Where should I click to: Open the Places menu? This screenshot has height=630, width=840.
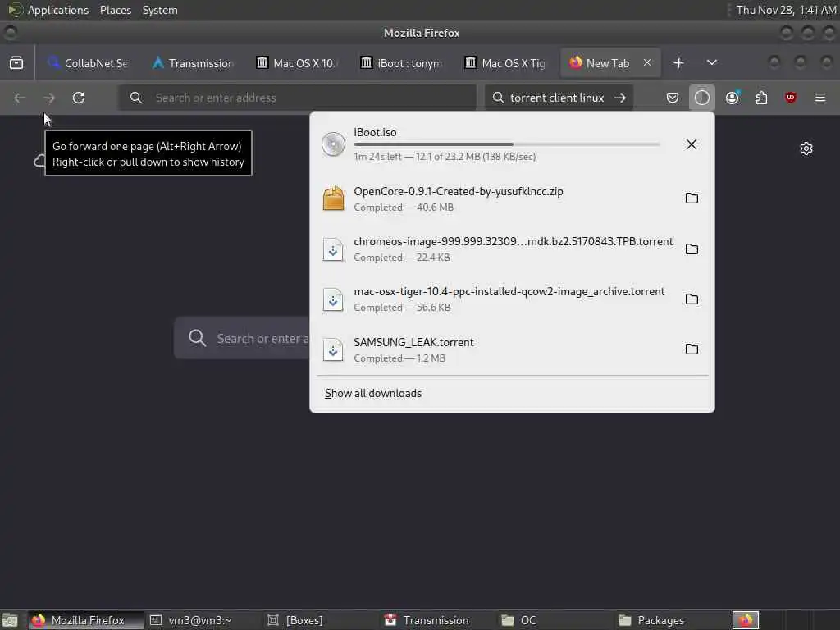(115, 10)
